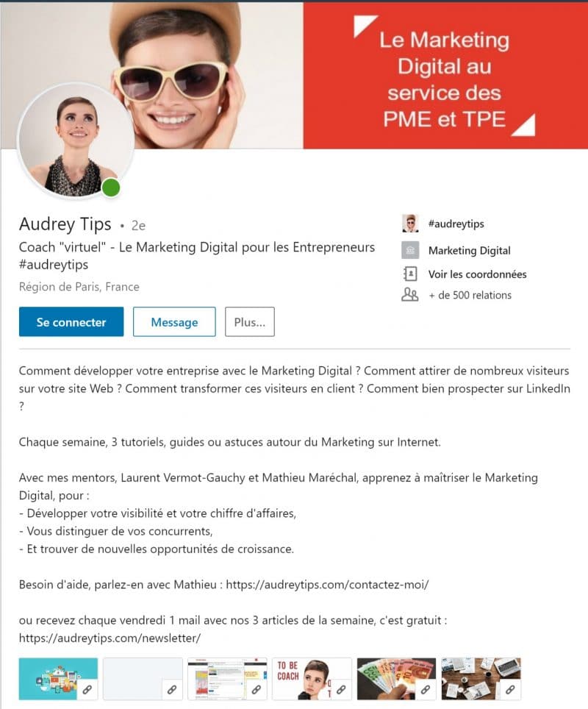588x709 pixels.
Task: Click the connections people icon
Action: click(410, 295)
